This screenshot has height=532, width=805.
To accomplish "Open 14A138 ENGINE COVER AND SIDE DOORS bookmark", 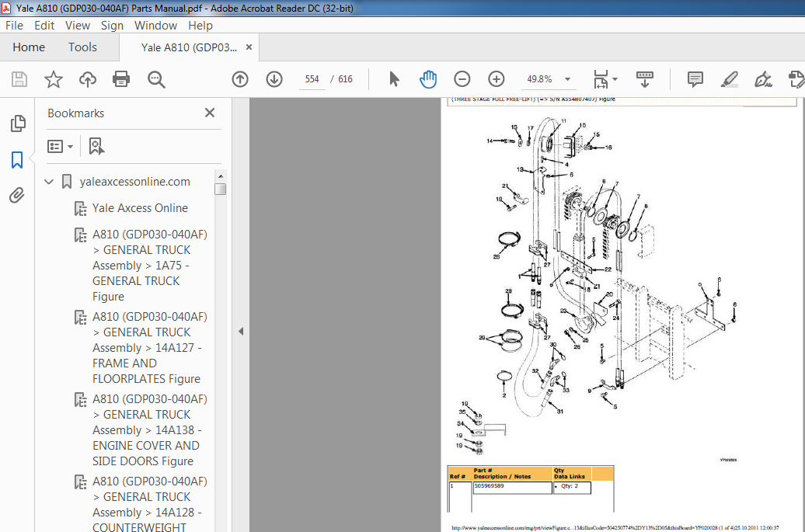I will coord(149,430).
